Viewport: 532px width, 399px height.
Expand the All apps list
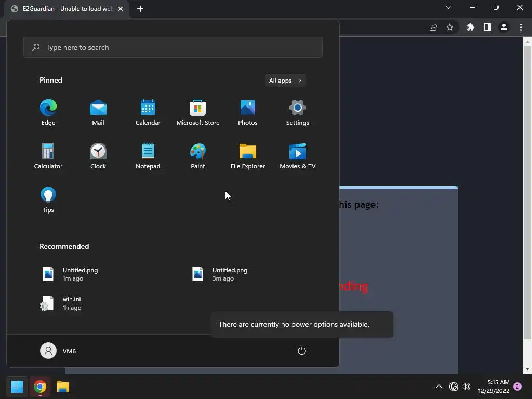coord(285,81)
